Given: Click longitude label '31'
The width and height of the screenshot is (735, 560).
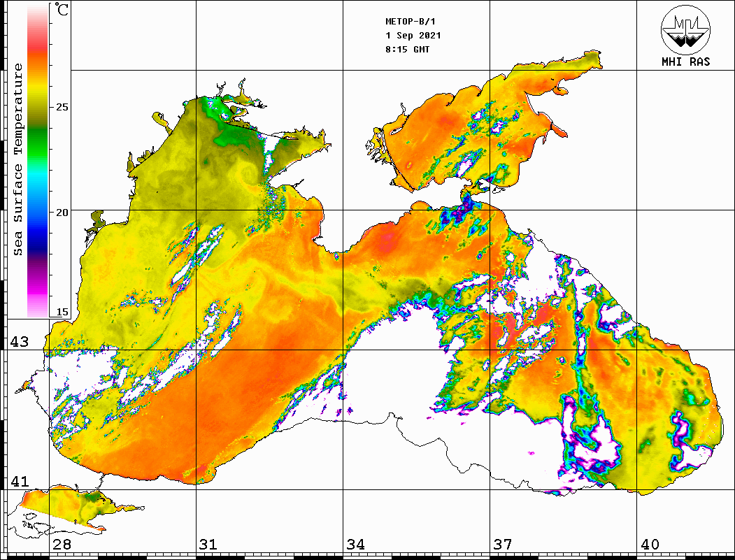Looking at the screenshot, I should coord(208,545).
